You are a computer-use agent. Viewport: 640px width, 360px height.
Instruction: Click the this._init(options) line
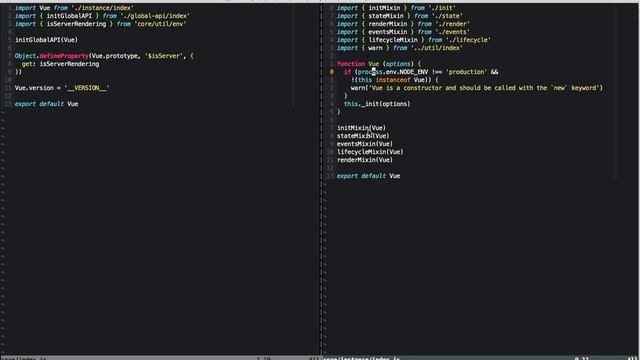377,104
